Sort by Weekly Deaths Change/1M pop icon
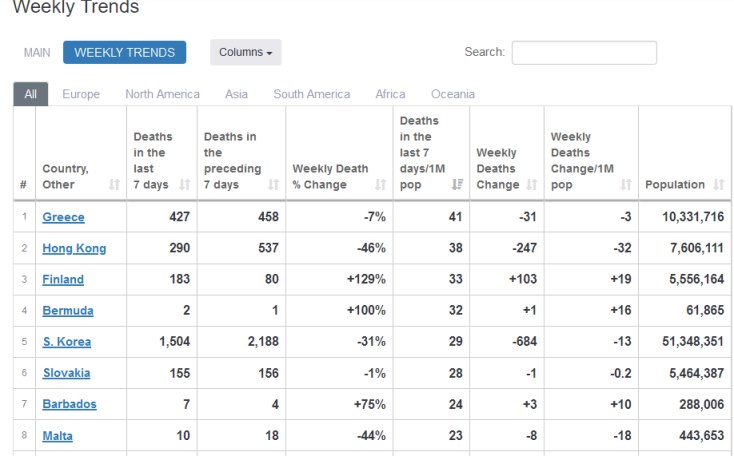The image size is (734, 456). tap(626, 185)
